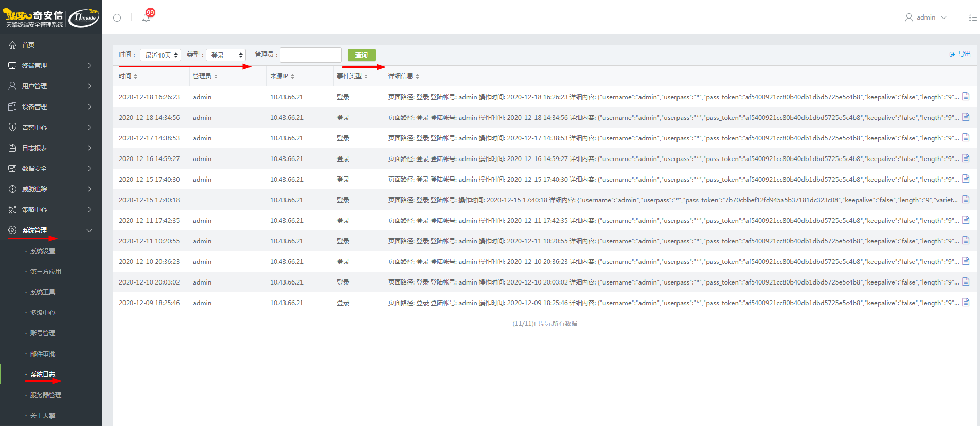Click the document icon beside 日志报表

[x=12, y=148]
